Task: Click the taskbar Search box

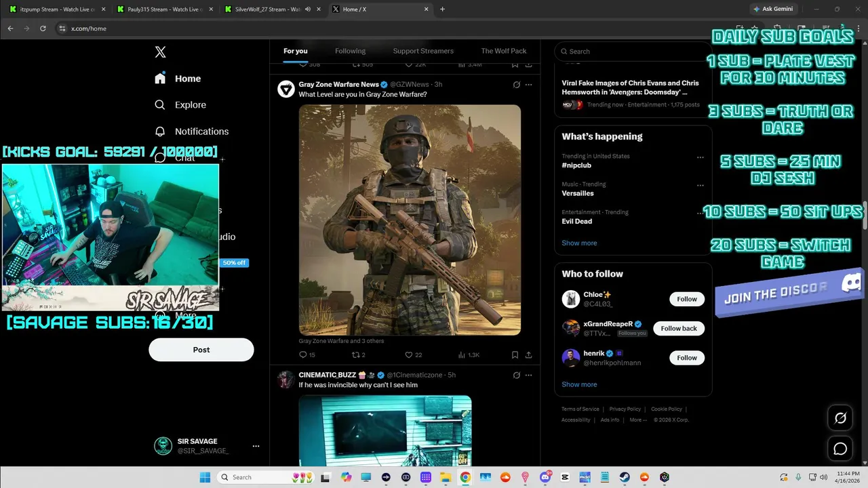Action: [267, 477]
